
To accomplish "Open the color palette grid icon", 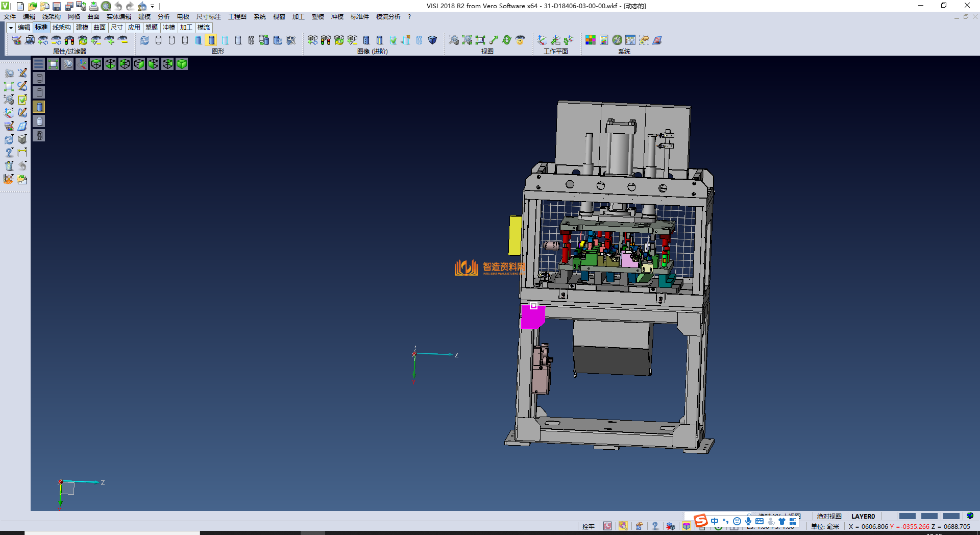I will coord(591,40).
